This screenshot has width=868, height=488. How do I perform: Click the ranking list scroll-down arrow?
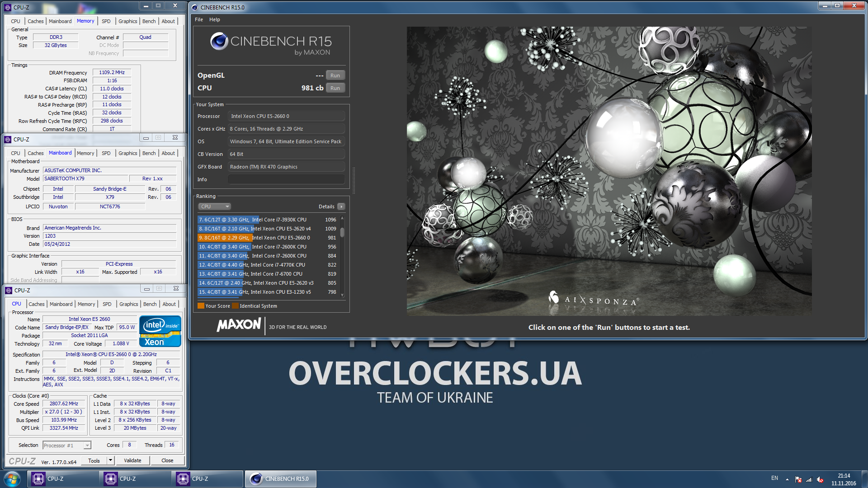[342, 295]
